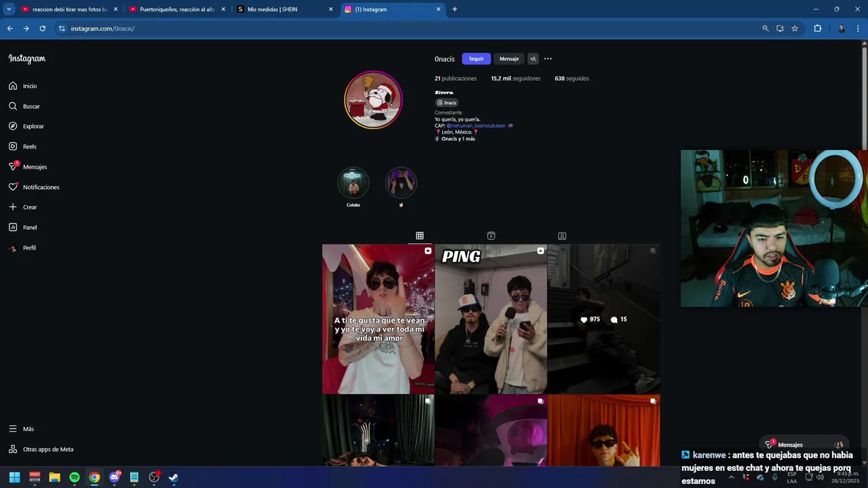
Task: Switch to 'Puertoriqueños, reacción' tab
Action: pyautogui.click(x=176, y=9)
